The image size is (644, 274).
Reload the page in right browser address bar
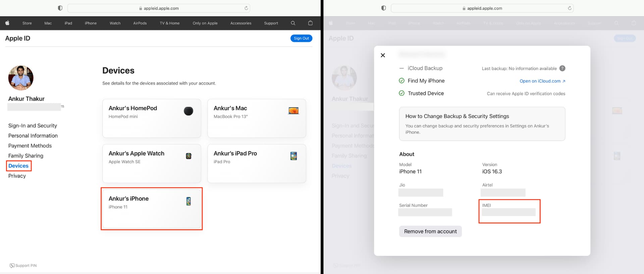pyautogui.click(x=570, y=8)
